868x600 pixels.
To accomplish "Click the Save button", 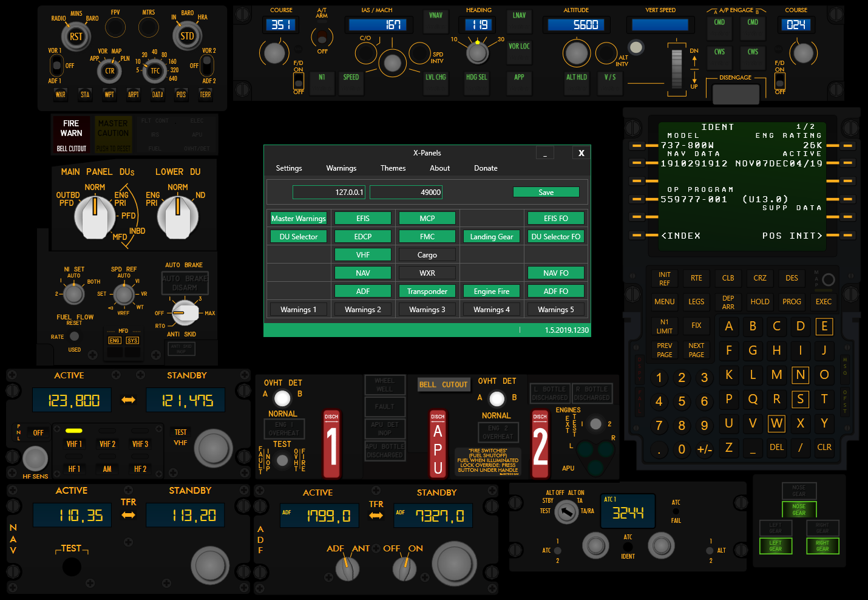I will click(x=546, y=193).
